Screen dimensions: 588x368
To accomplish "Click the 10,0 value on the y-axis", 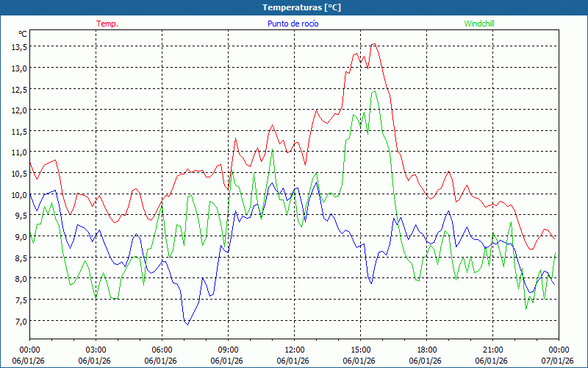I will (18, 194).
